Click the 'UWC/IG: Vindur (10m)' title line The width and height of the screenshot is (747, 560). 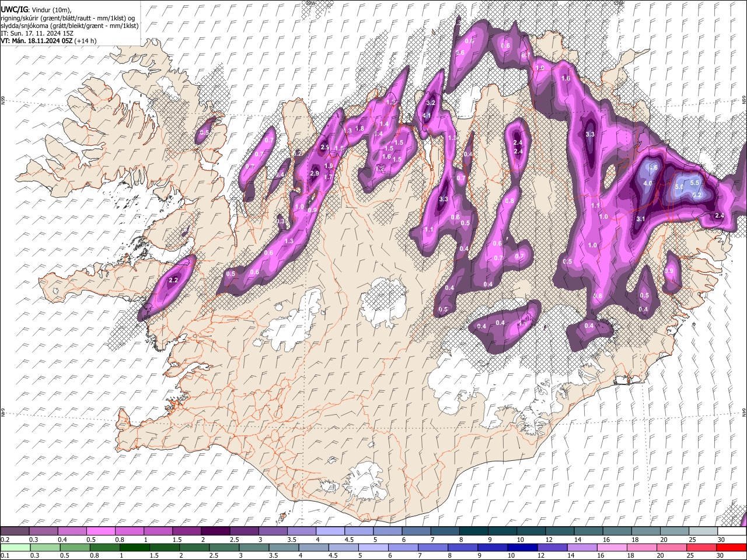pyautogui.click(x=36, y=9)
